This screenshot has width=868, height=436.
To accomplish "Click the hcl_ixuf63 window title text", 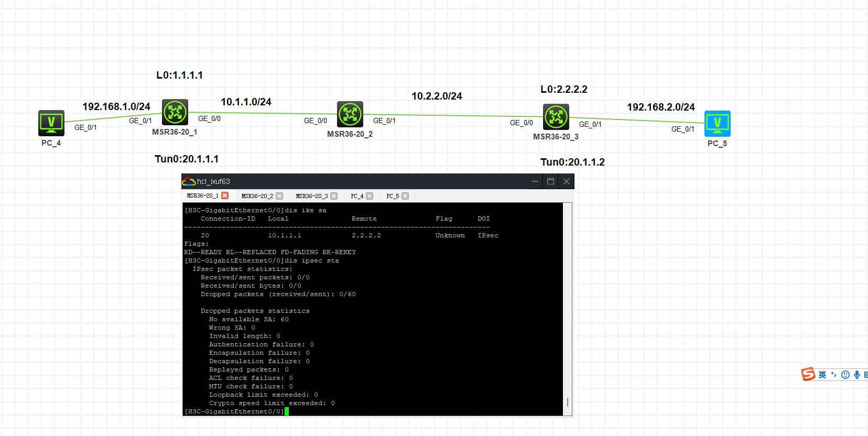I will [213, 181].
